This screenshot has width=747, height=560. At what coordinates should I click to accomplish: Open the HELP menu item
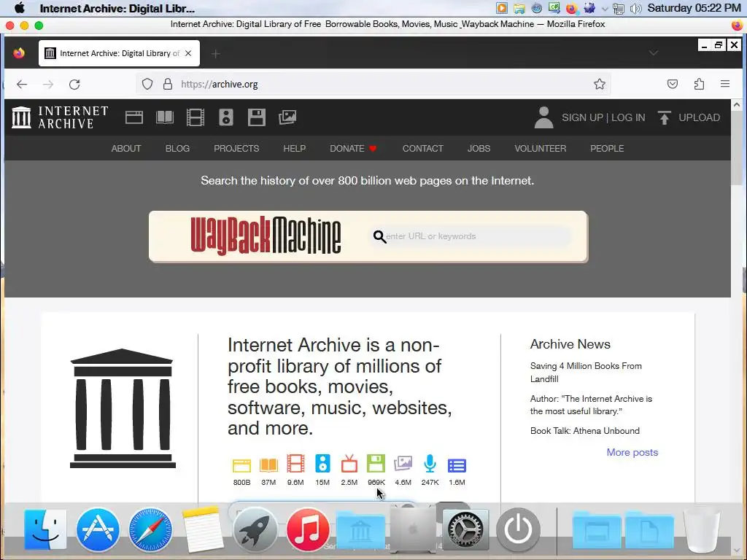click(295, 149)
